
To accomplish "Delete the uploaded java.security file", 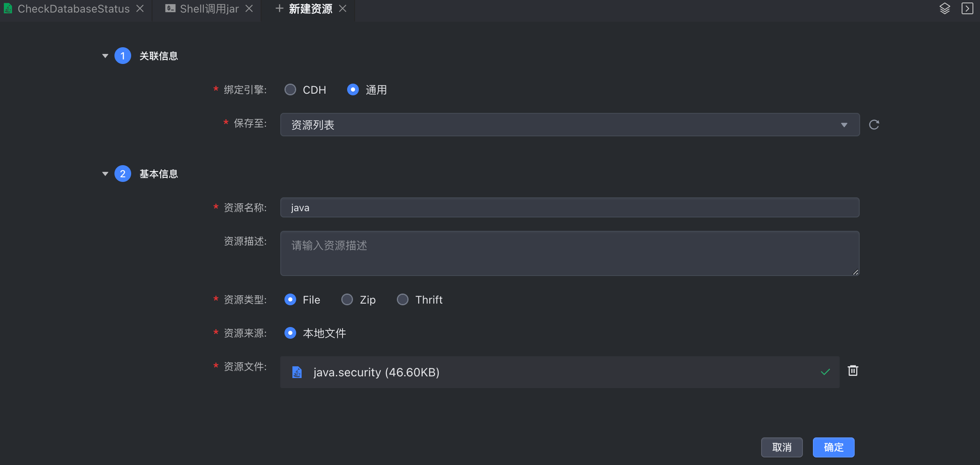I will click(x=853, y=370).
